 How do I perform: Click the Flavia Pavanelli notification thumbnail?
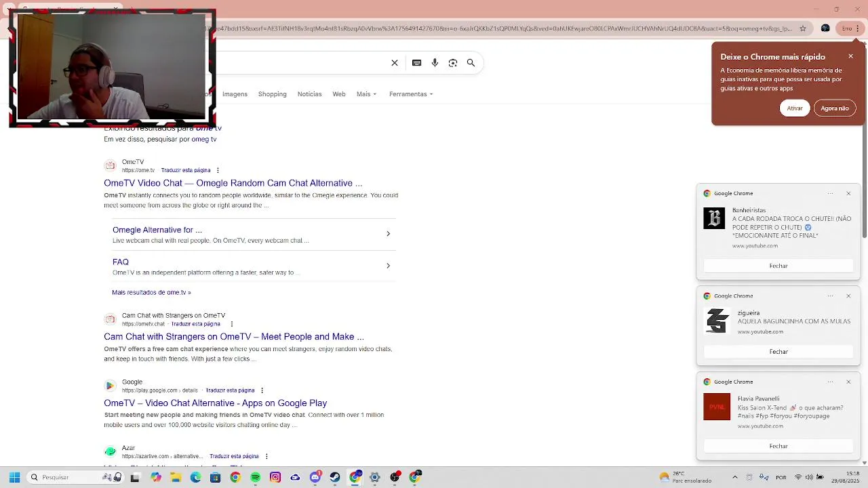click(x=717, y=407)
